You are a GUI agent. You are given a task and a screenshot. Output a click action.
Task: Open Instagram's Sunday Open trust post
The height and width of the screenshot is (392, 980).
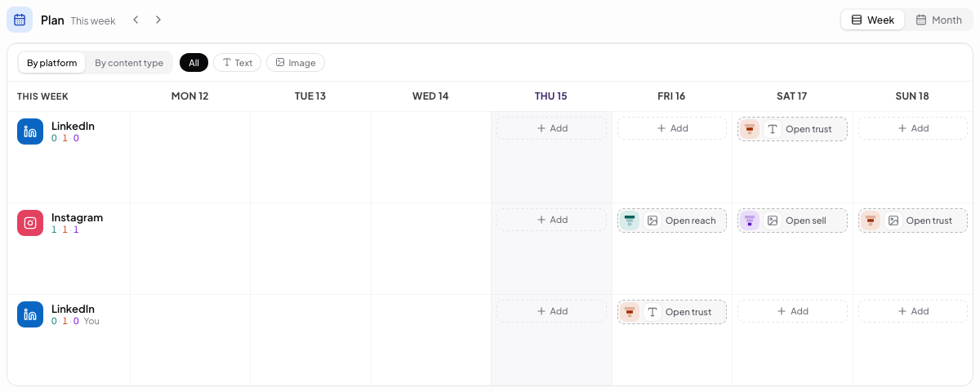click(x=913, y=220)
